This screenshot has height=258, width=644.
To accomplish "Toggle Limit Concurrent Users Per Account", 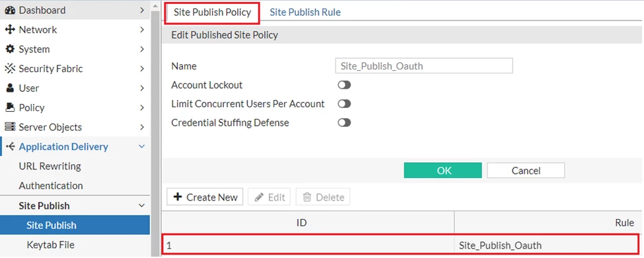I will pyautogui.click(x=344, y=104).
